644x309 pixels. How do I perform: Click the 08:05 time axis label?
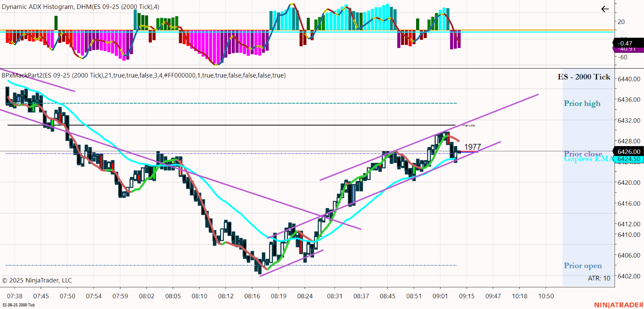[x=173, y=296]
